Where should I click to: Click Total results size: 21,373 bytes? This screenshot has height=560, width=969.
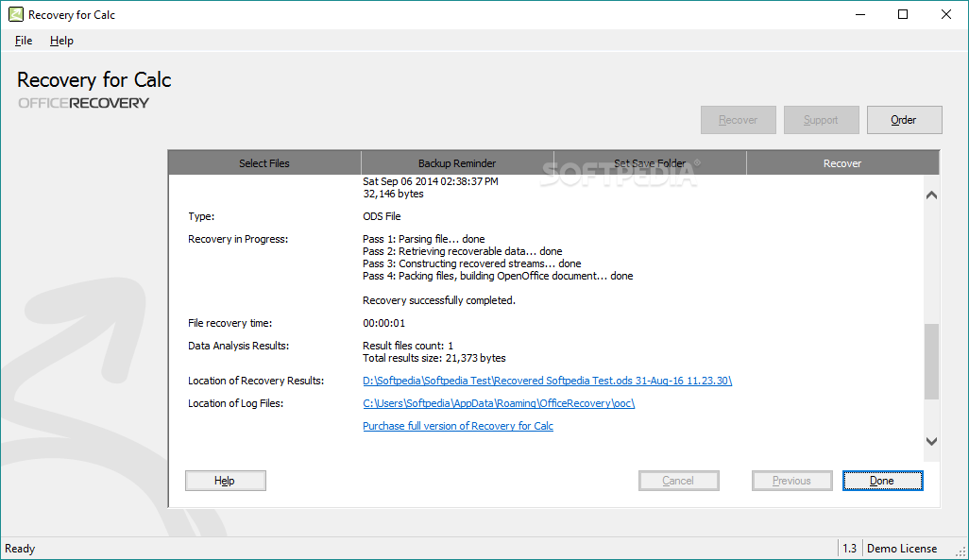[433, 359]
